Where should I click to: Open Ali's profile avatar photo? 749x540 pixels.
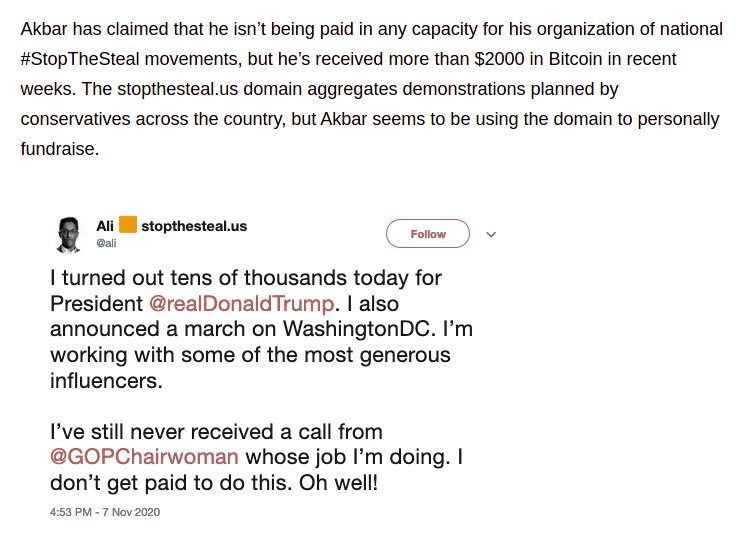pyautogui.click(x=69, y=235)
